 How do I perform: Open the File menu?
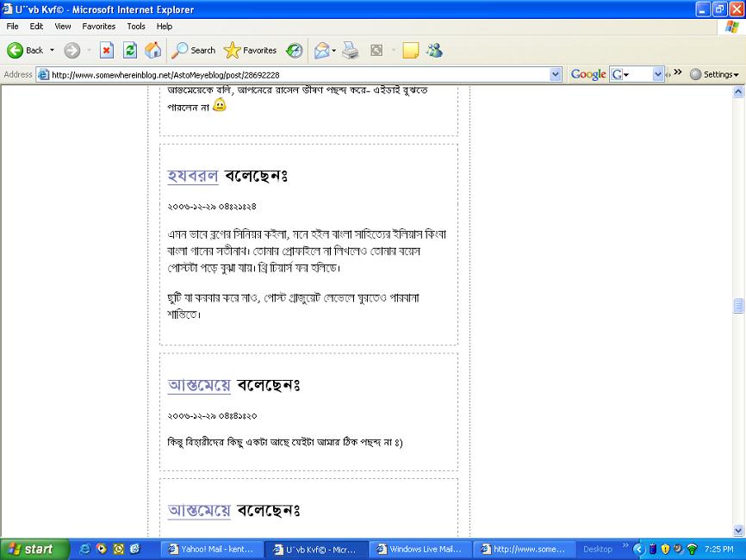click(x=12, y=26)
